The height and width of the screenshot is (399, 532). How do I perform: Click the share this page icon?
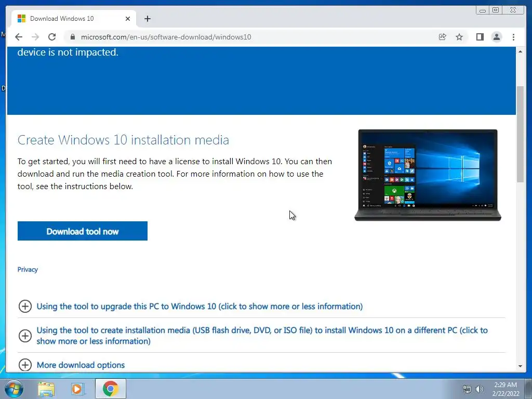pos(443,37)
